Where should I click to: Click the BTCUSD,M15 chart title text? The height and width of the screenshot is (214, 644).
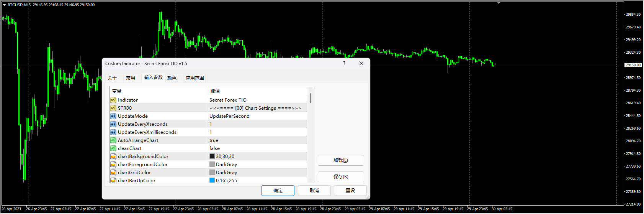[x=19, y=5]
